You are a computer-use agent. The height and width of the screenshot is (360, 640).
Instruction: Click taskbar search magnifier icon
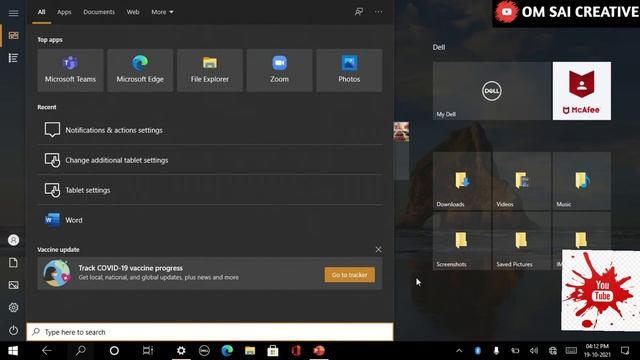(81, 351)
